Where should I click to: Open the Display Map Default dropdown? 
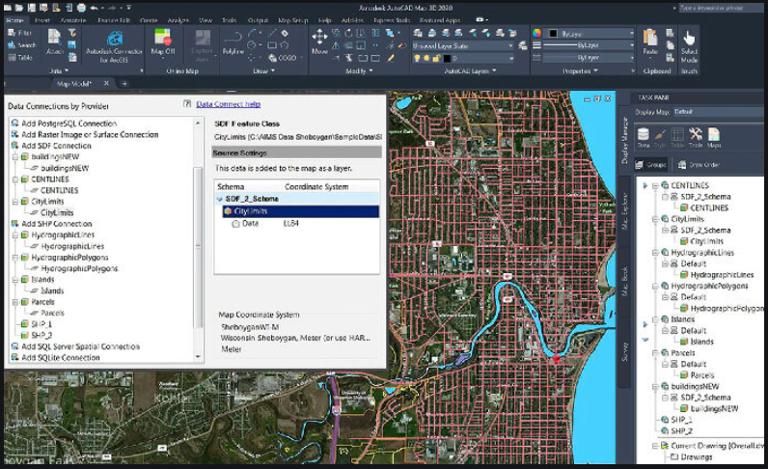[717, 112]
